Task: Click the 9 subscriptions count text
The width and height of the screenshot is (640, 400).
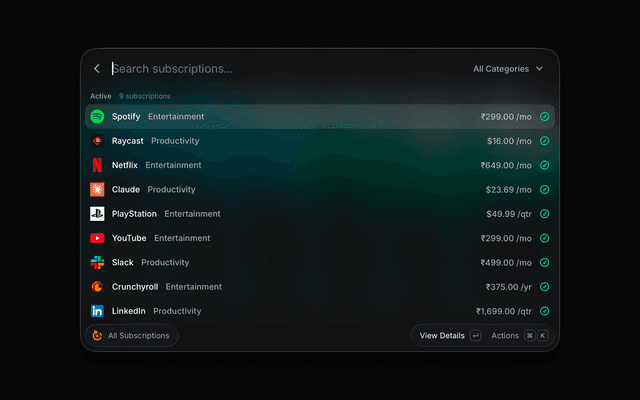Action: coord(144,96)
